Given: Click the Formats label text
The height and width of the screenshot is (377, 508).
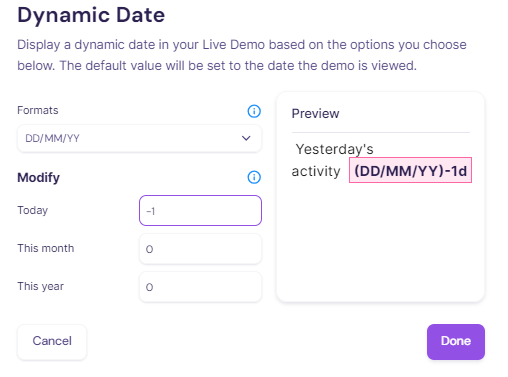Looking at the screenshot, I should coord(38,110).
